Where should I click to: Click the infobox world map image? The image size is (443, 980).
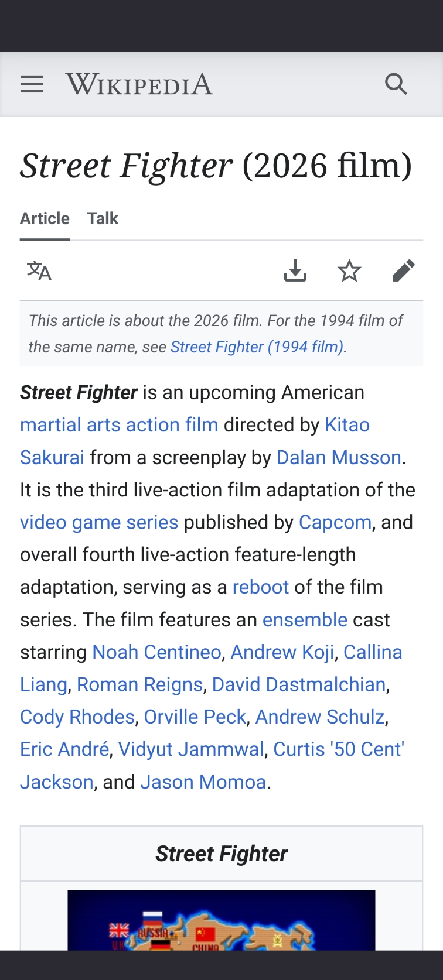[221, 920]
